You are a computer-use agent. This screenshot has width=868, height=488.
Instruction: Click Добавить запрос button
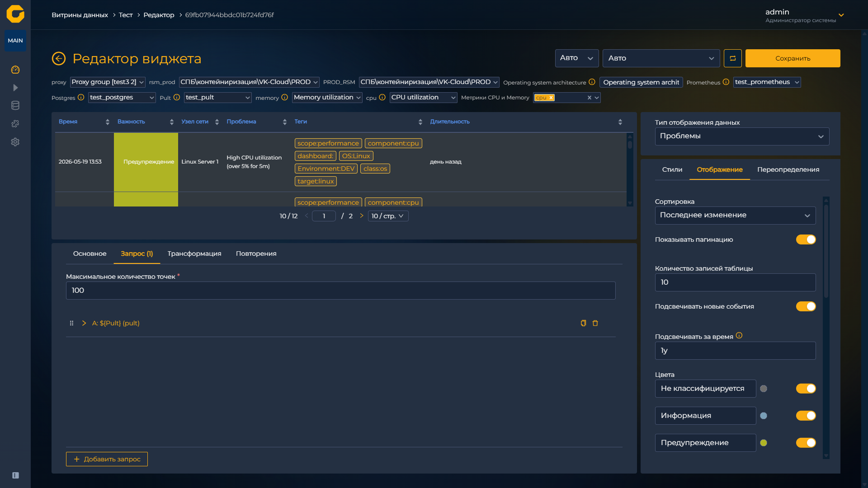107,459
